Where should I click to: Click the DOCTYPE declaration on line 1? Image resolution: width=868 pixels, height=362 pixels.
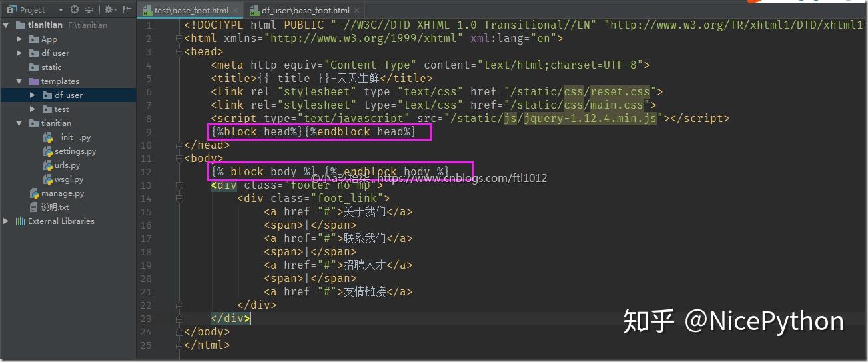click(x=526, y=25)
